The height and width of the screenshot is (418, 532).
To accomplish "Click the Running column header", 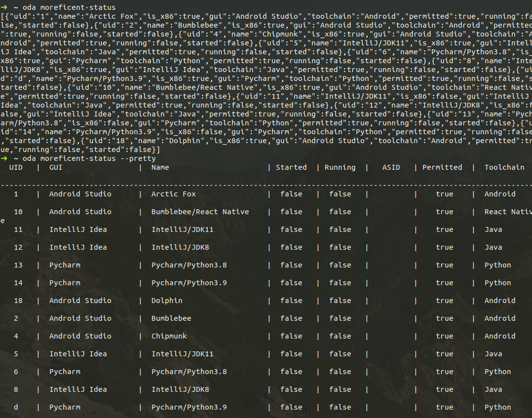I will point(340,167).
